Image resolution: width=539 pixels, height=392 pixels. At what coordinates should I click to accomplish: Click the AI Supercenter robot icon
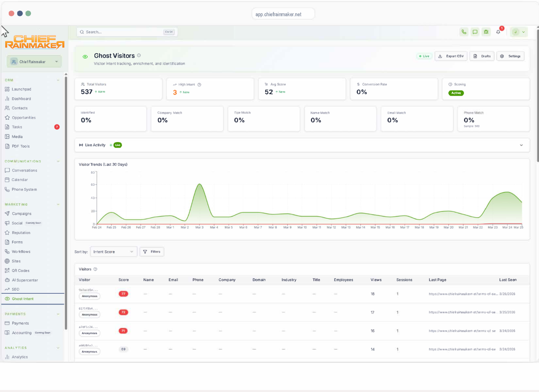pos(7,280)
